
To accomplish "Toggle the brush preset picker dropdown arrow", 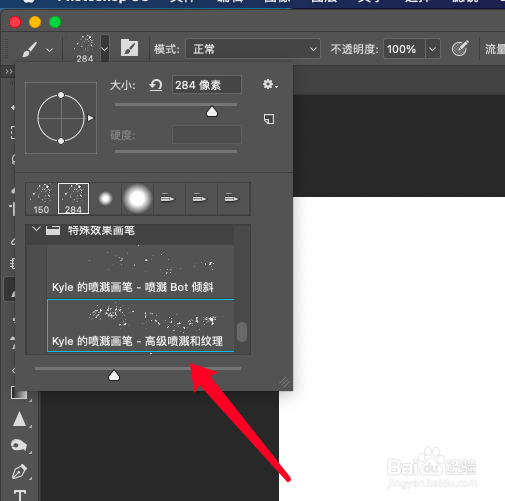I will pyautogui.click(x=105, y=49).
